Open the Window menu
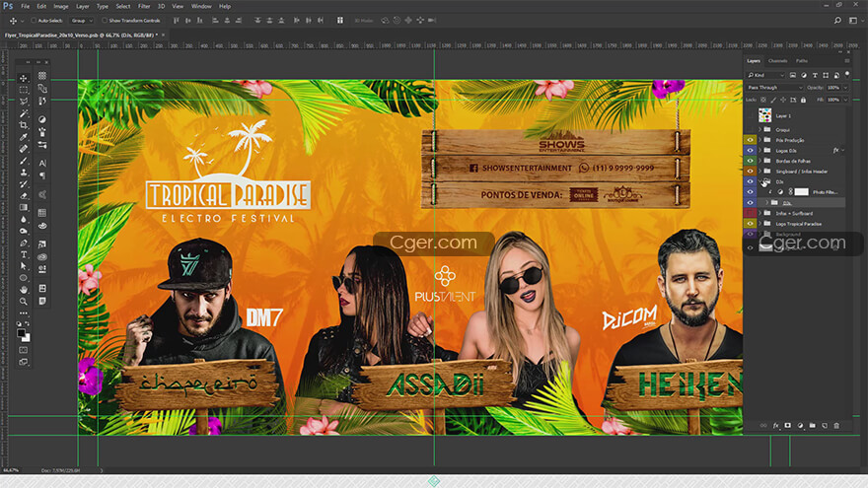This screenshot has height=488, width=868. [201, 6]
